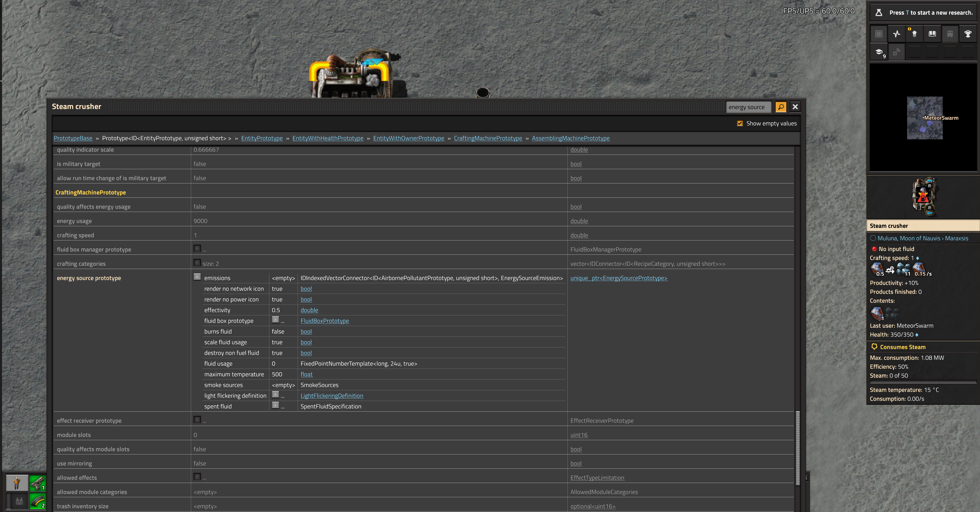Go to PrototypeBase in the breadcrumb

[73, 138]
